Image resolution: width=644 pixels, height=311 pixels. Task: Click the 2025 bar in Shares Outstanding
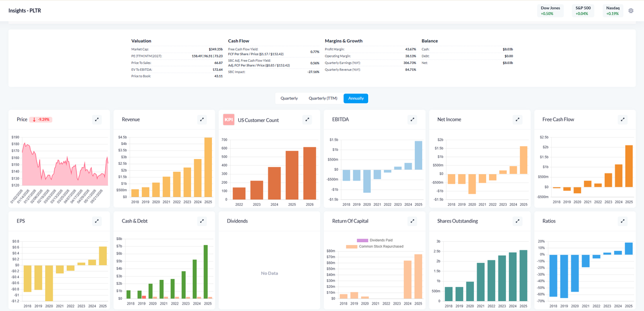coord(523,275)
